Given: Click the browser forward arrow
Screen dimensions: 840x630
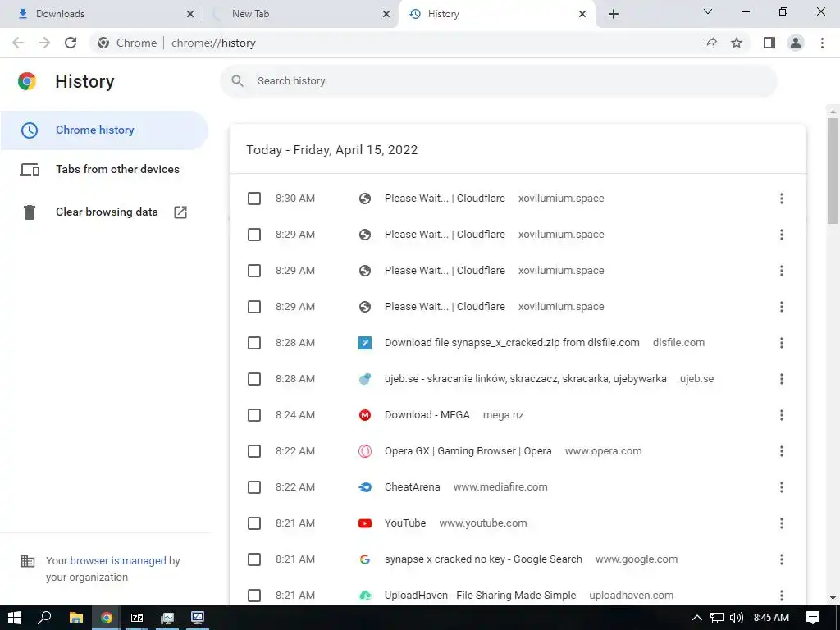Looking at the screenshot, I should pyautogui.click(x=44, y=43).
